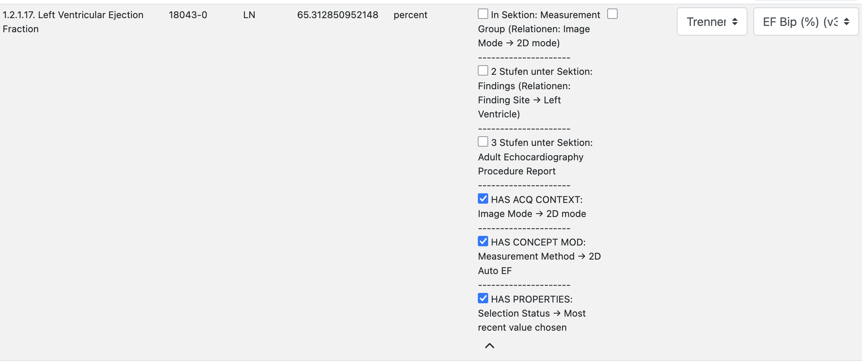This screenshot has height=364, width=868.
Task: Click the up-down arrows on the EF Bip selector
Action: [x=846, y=22]
